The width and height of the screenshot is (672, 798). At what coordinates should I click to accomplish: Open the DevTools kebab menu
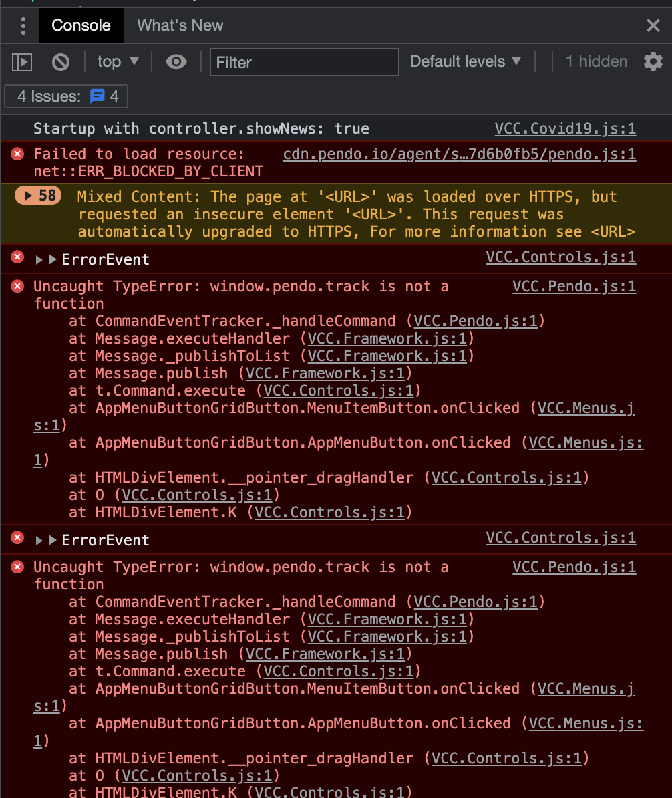pyautogui.click(x=23, y=25)
